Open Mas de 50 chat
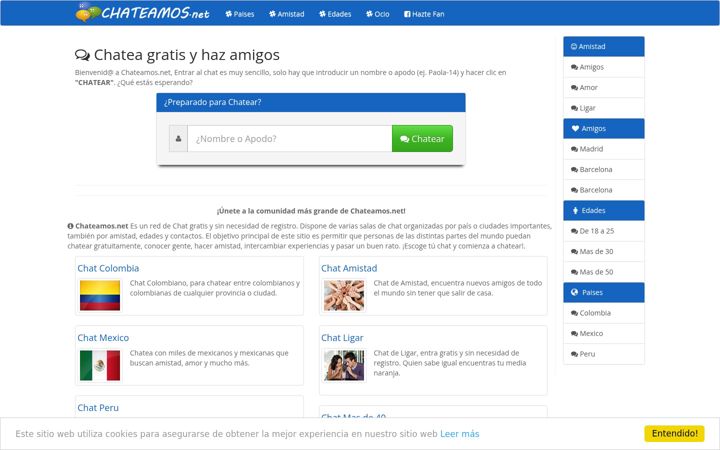 click(604, 272)
